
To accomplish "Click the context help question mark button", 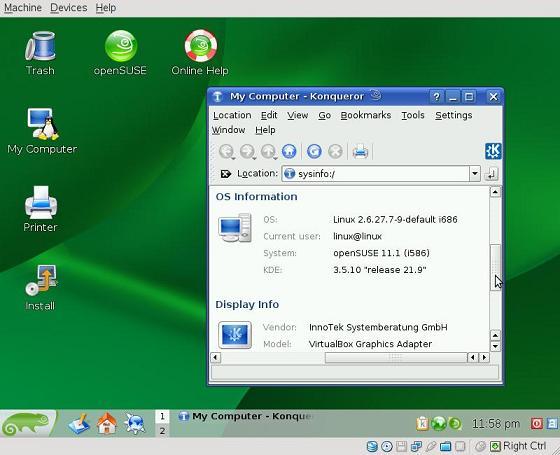I will 436,97.
